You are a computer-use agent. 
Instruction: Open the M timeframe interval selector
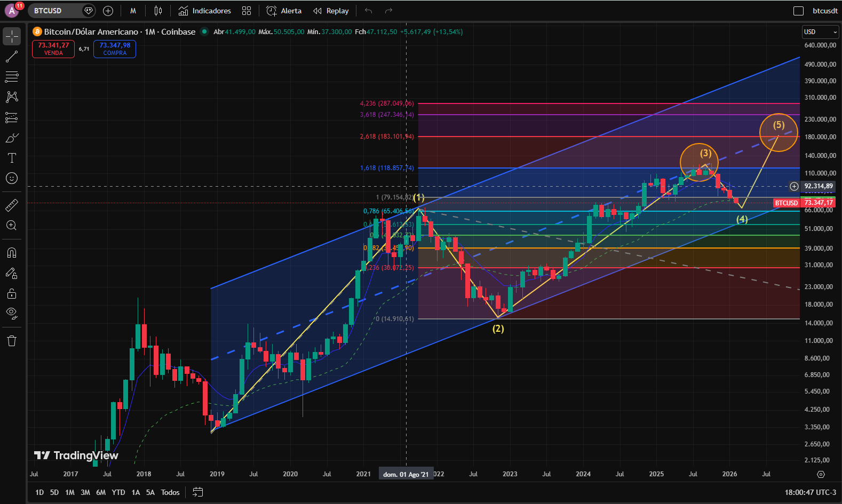click(x=133, y=11)
